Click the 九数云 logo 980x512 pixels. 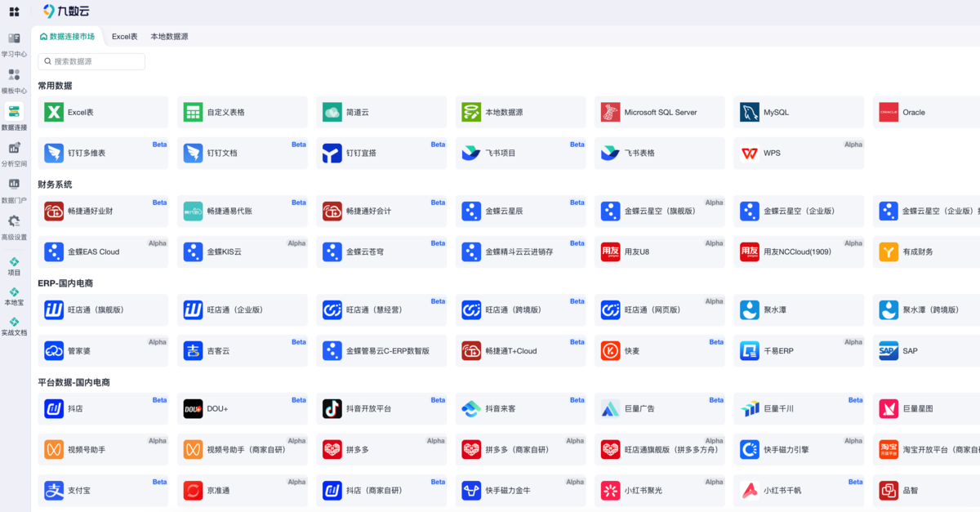(66, 11)
